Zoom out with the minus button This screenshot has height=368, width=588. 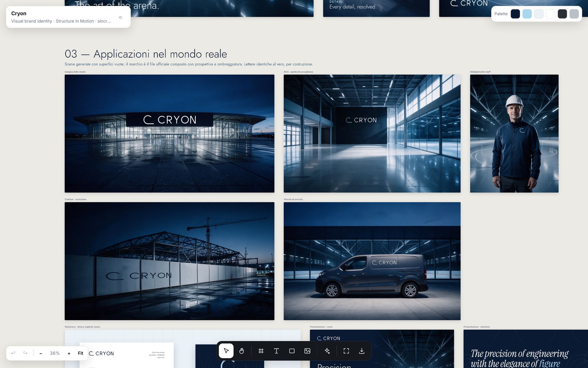(x=41, y=353)
